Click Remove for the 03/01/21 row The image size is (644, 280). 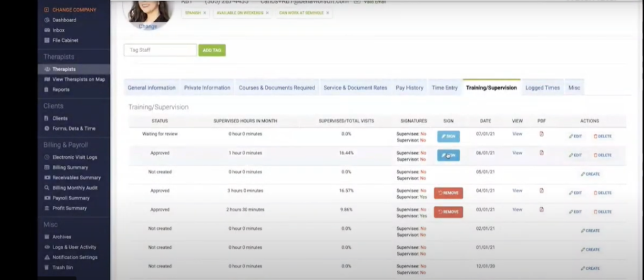[x=448, y=212]
